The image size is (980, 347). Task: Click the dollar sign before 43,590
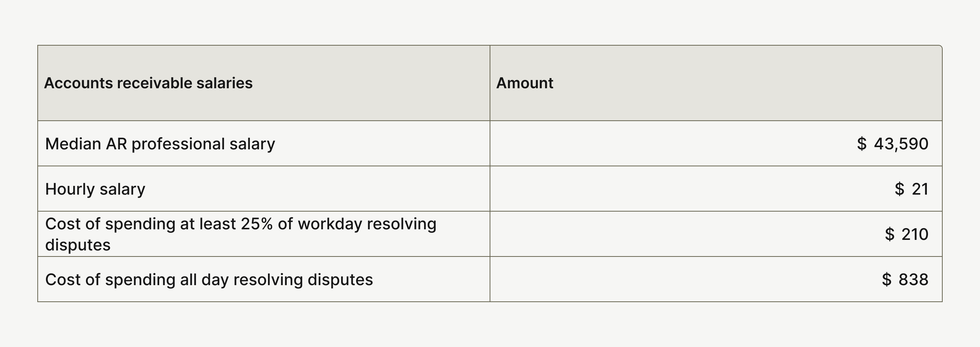(862, 144)
